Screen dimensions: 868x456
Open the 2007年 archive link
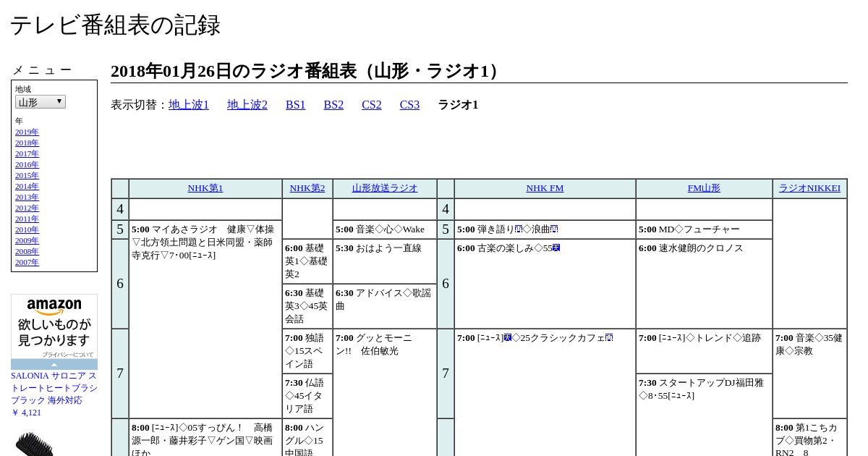[27, 263]
